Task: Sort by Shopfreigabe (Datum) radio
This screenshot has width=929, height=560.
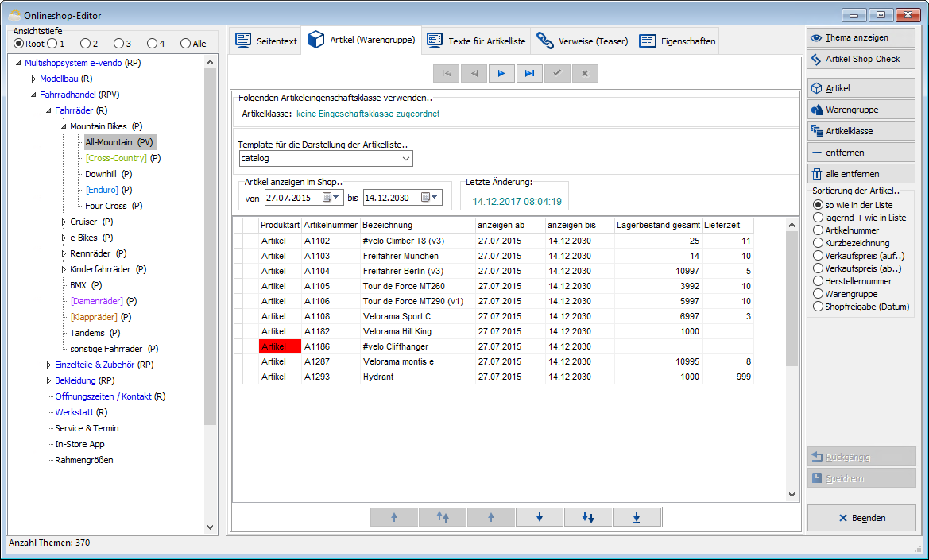Action: [819, 307]
